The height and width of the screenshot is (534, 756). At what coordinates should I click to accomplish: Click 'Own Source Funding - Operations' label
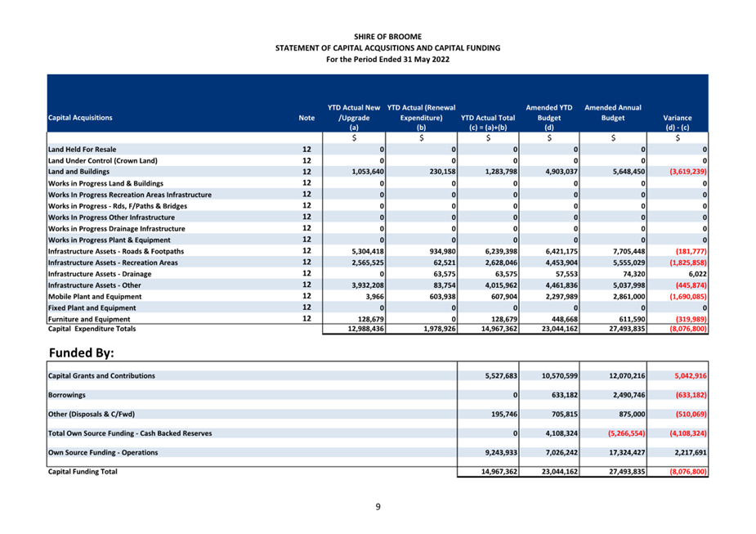103,453
